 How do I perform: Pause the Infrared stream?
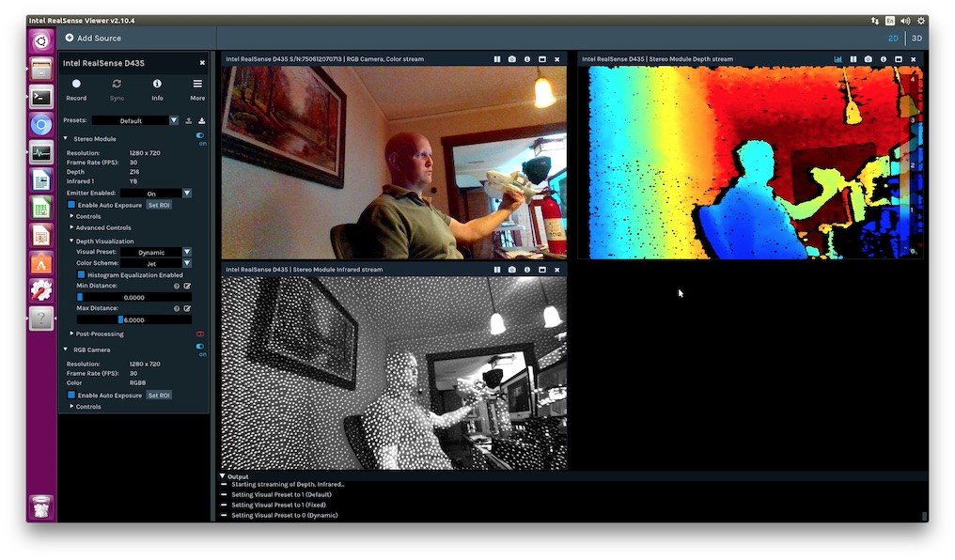tap(497, 270)
